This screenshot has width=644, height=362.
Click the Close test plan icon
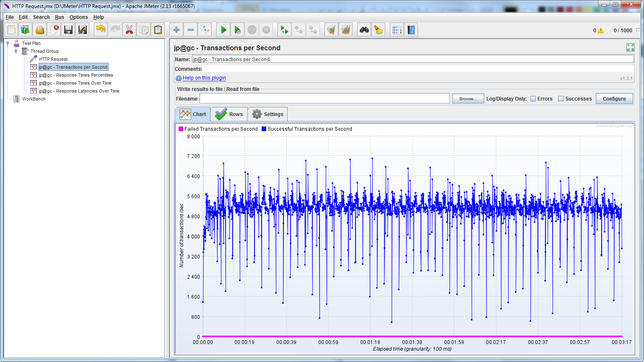pyautogui.click(x=54, y=30)
